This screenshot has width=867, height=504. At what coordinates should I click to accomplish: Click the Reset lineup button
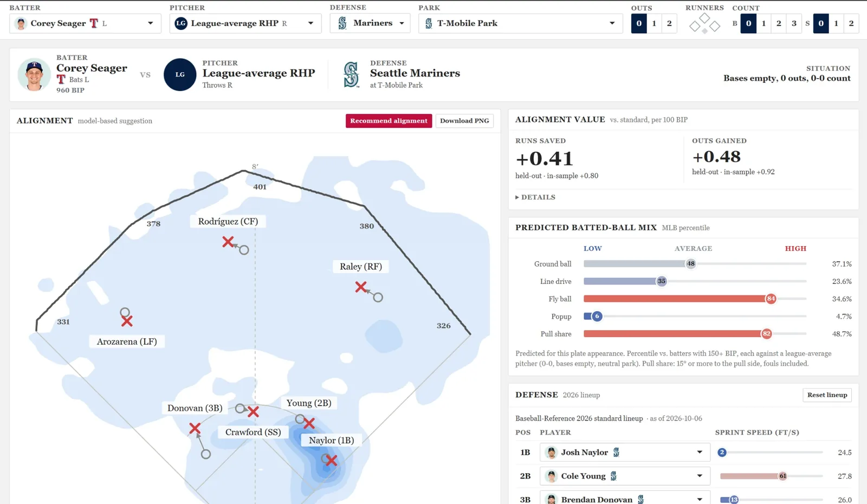coord(827,395)
